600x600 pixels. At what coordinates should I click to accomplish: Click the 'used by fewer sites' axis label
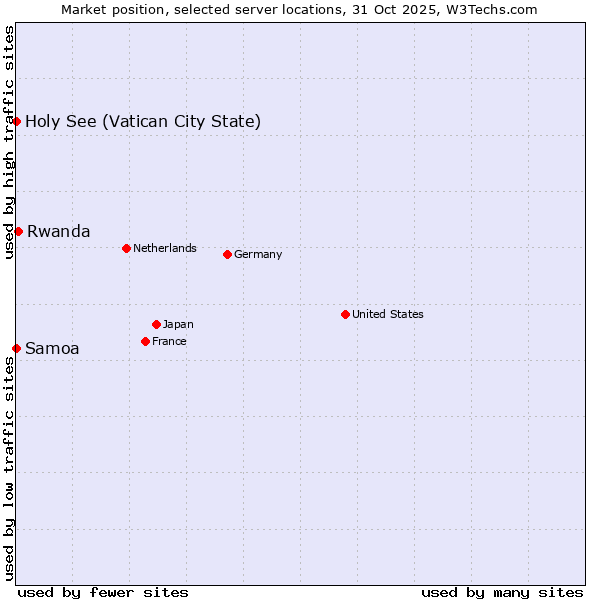pyautogui.click(x=103, y=592)
